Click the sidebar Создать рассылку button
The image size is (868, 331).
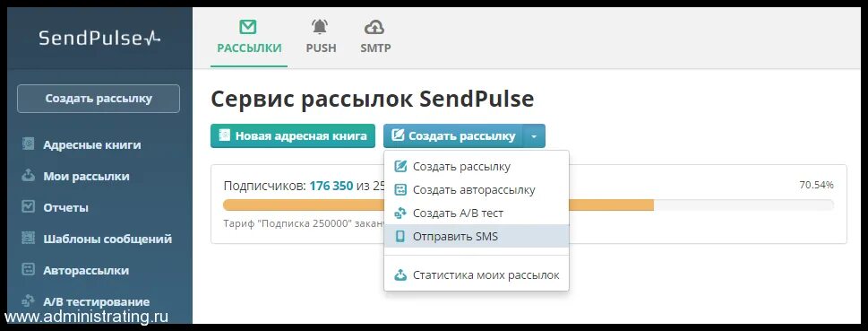point(99,99)
